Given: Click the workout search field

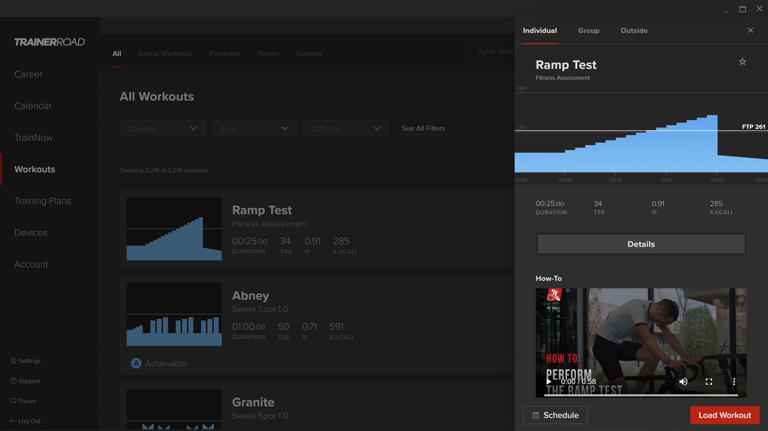Looking at the screenshot, I should point(492,51).
